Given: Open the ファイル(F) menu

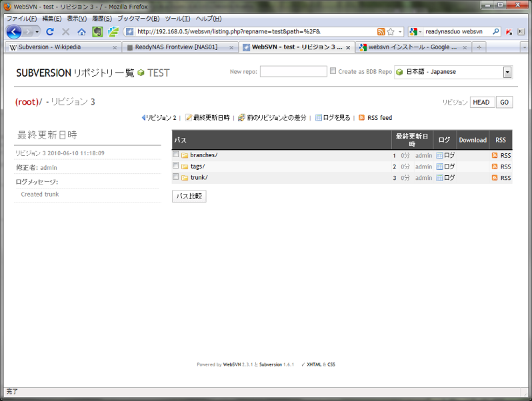Looking at the screenshot, I should pos(22,19).
